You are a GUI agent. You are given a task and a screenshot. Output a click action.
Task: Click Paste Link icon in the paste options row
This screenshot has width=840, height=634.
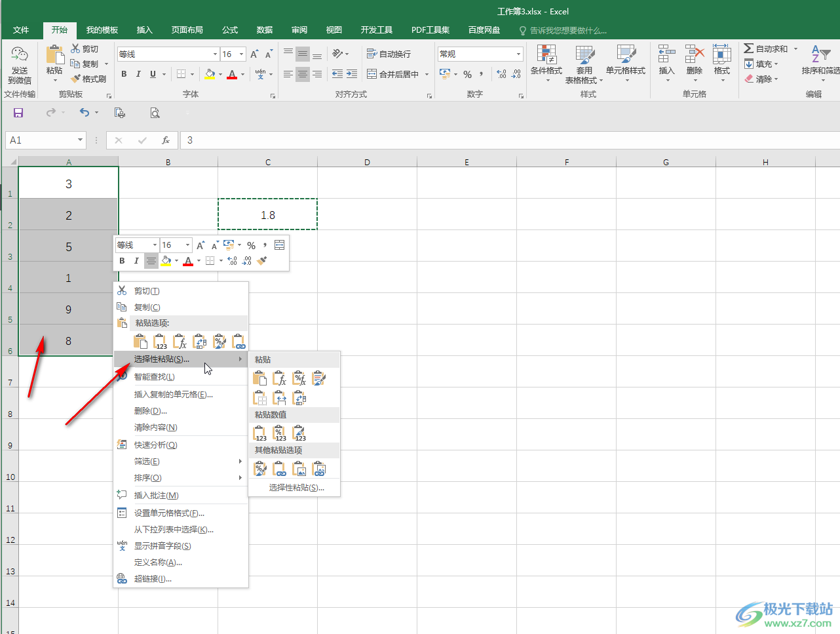click(239, 342)
